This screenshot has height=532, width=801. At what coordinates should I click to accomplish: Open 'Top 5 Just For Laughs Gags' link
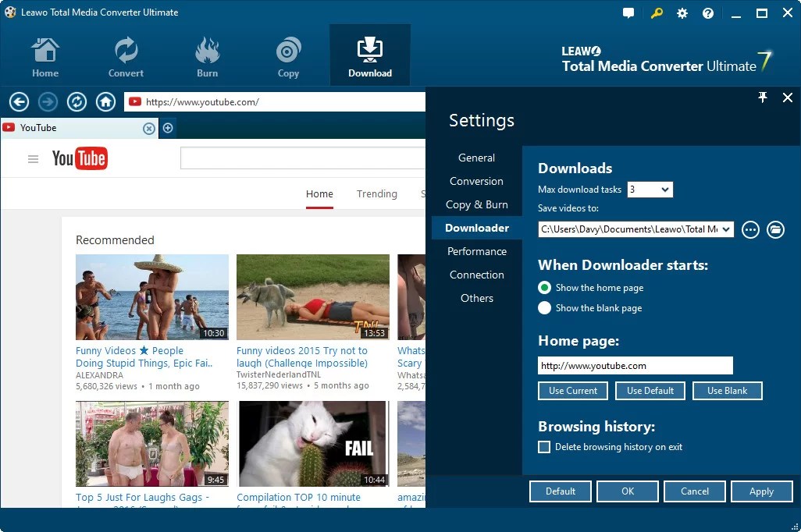point(143,497)
